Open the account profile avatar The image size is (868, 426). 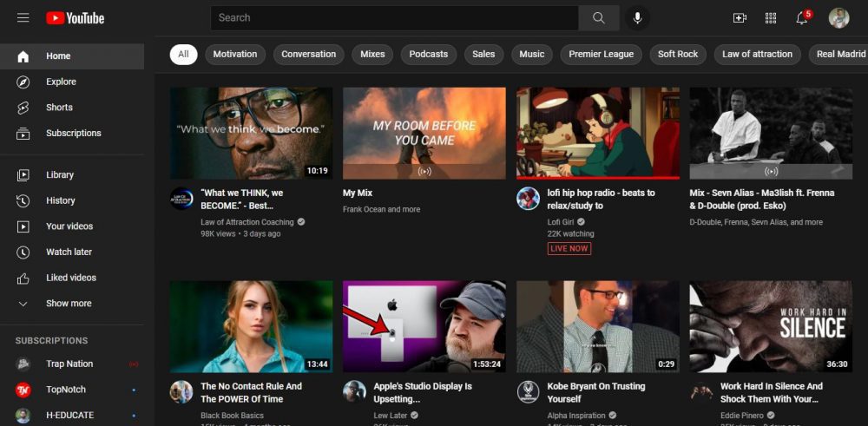[x=838, y=17]
